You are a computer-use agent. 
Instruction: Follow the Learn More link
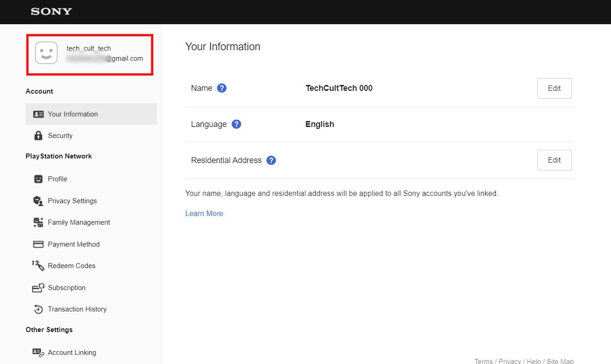pyautogui.click(x=204, y=213)
